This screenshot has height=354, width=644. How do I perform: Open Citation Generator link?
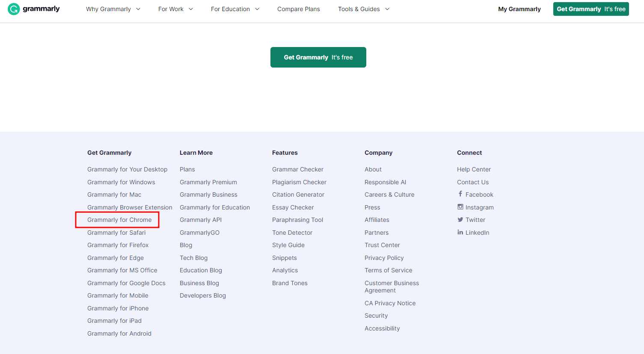[298, 195]
